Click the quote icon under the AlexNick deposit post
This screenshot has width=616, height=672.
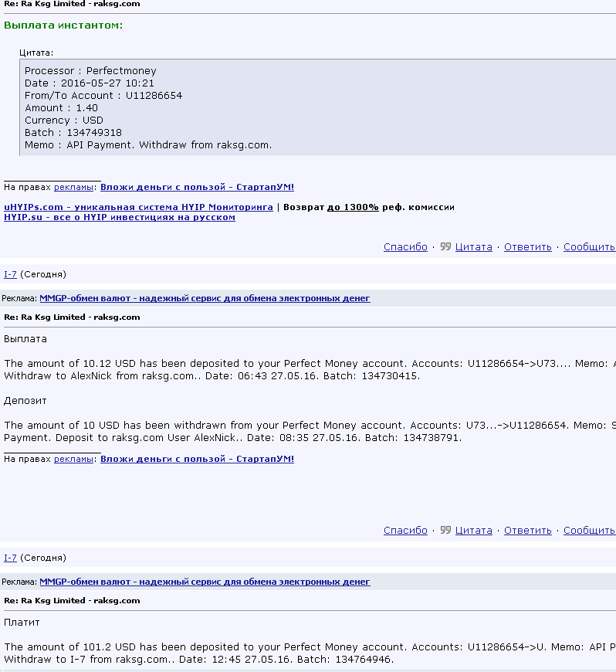click(445, 531)
